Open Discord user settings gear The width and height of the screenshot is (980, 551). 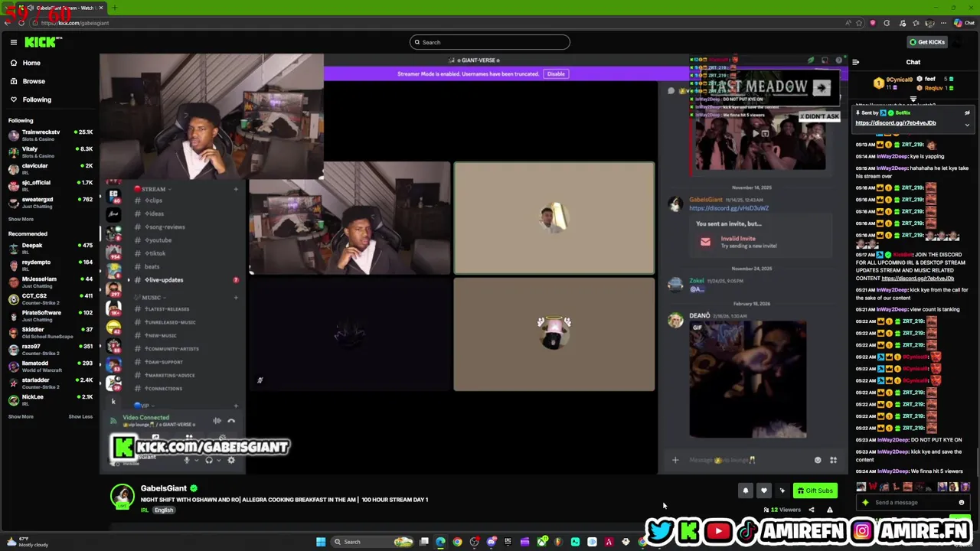[231, 460]
